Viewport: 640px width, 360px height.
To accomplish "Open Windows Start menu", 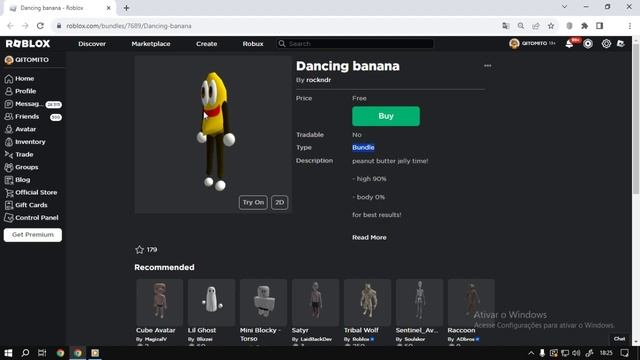I will point(8,353).
